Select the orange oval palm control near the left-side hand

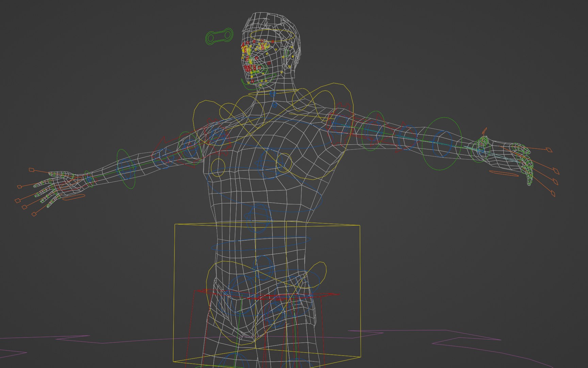pos(73,197)
